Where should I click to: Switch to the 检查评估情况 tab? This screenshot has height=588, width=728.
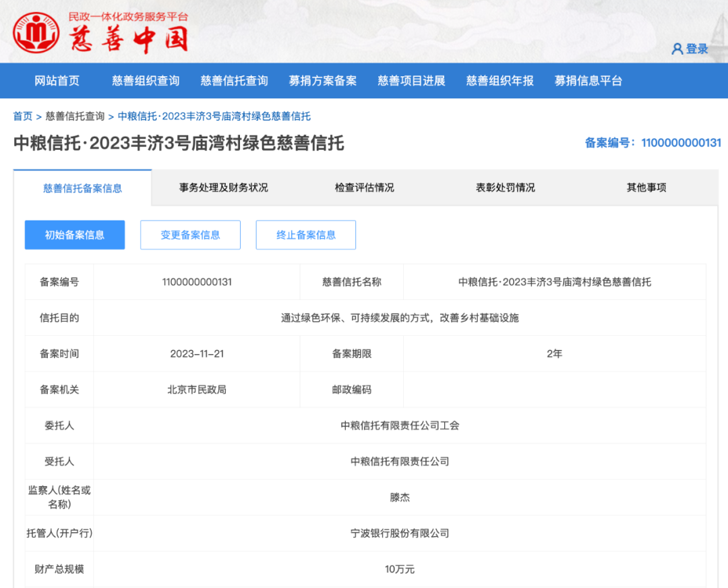pos(365,187)
